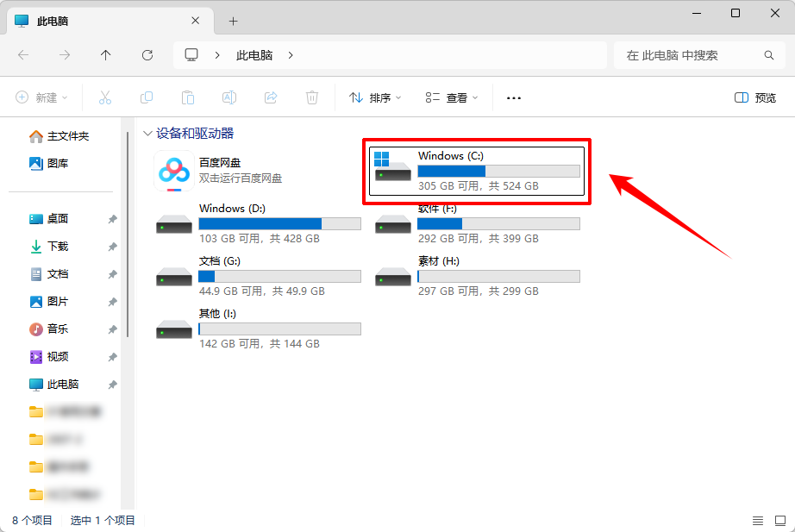Click the search magnifier icon
Screen dimensions: 795x532
click(x=768, y=55)
